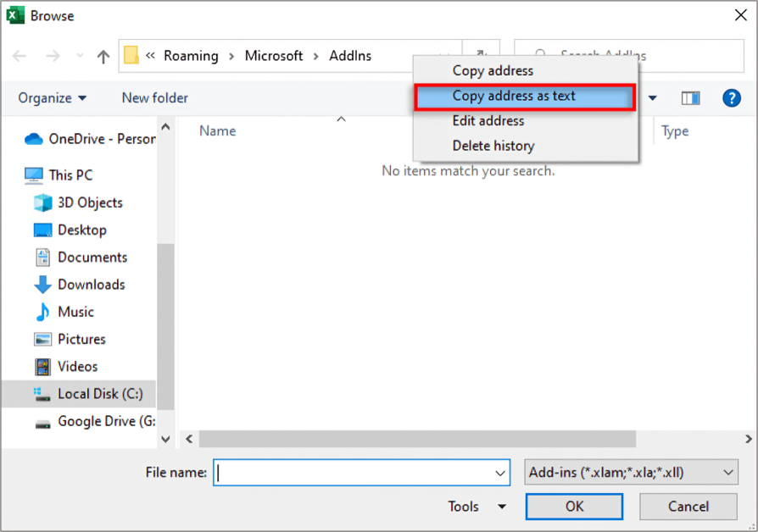The height and width of the screenshot is (532, 758).
Task: Sort files by Name column
Action: [218, 131]
